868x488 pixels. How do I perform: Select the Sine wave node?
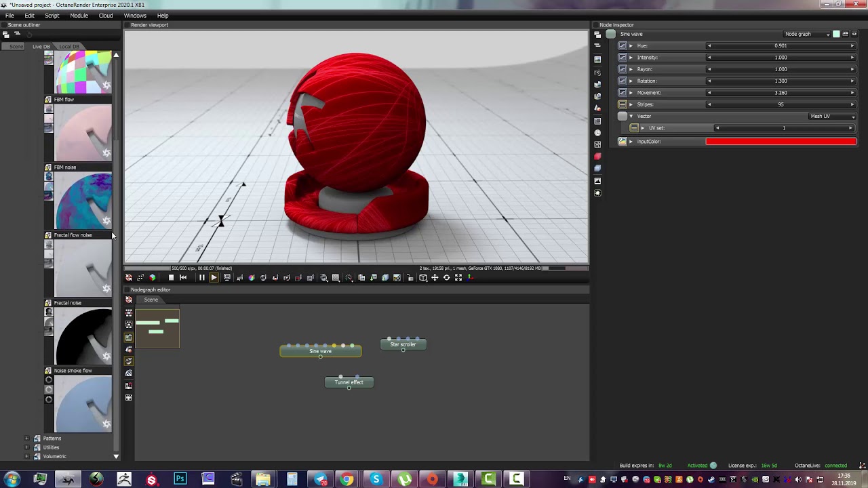pos(321,351)
